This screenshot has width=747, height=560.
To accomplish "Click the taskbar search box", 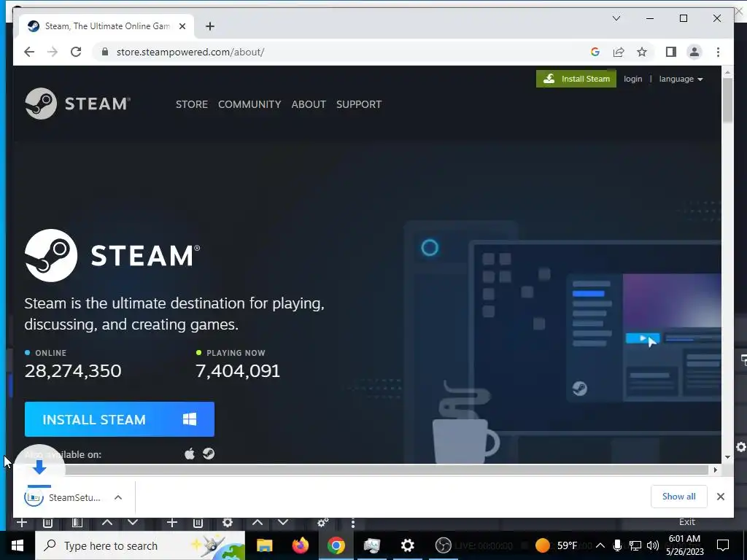I will click(x=140, y=545).
